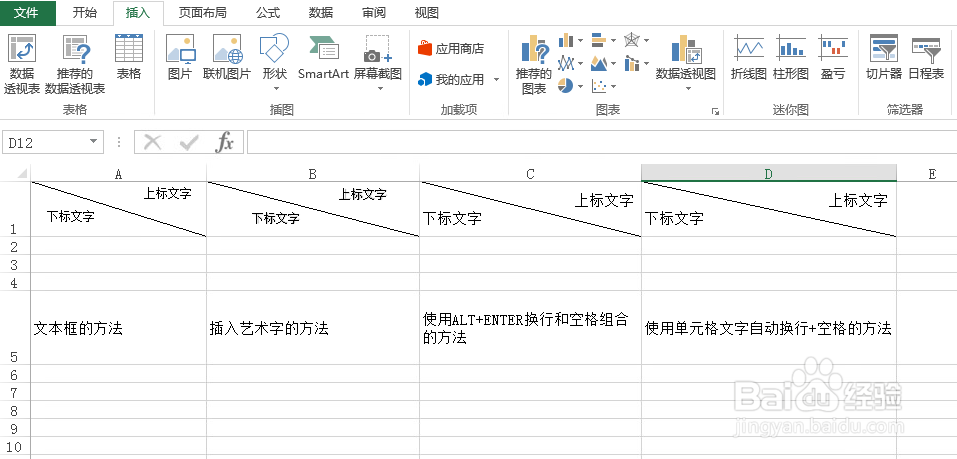Select cell with 文本框的方法
The image size is (957, 459).
point(118,328)
